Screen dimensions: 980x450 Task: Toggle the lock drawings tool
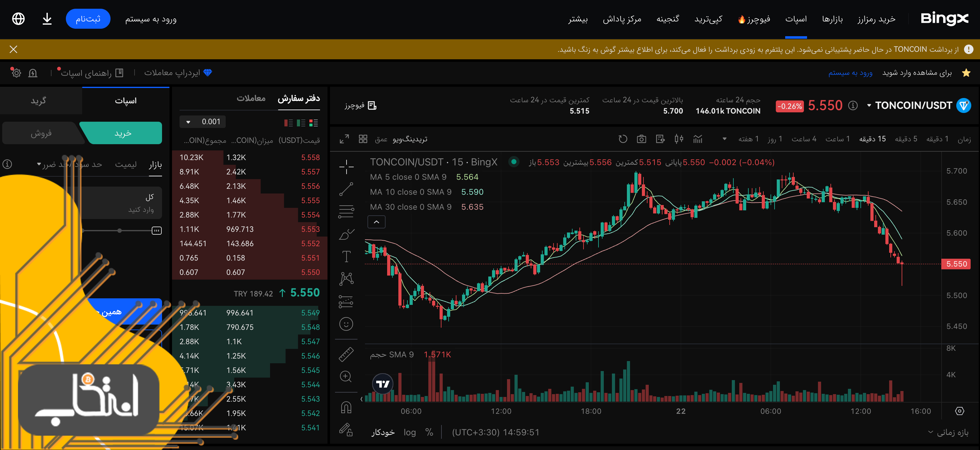(x=346, y=430)
